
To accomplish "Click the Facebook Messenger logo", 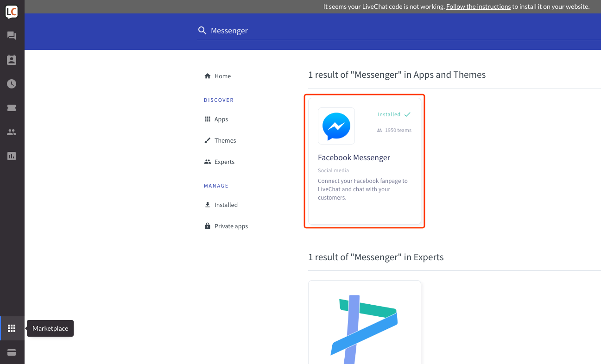I will pyautogui.click(x=336, y=126).
